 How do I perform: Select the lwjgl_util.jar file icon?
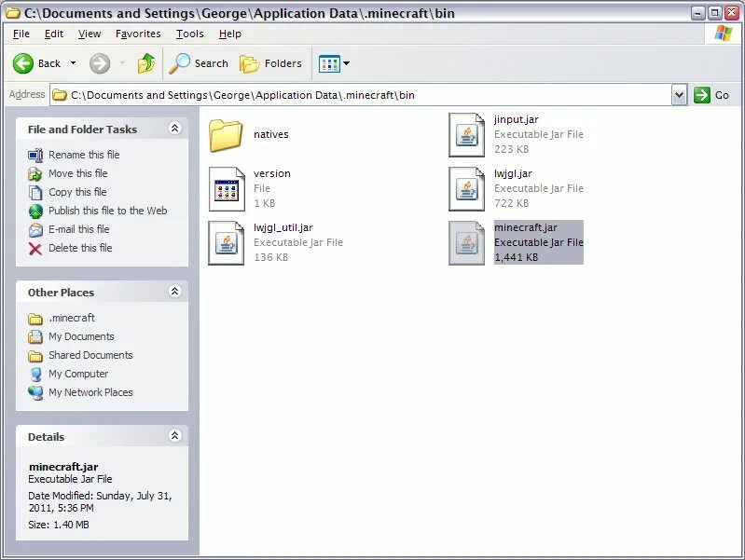[227, 242]
